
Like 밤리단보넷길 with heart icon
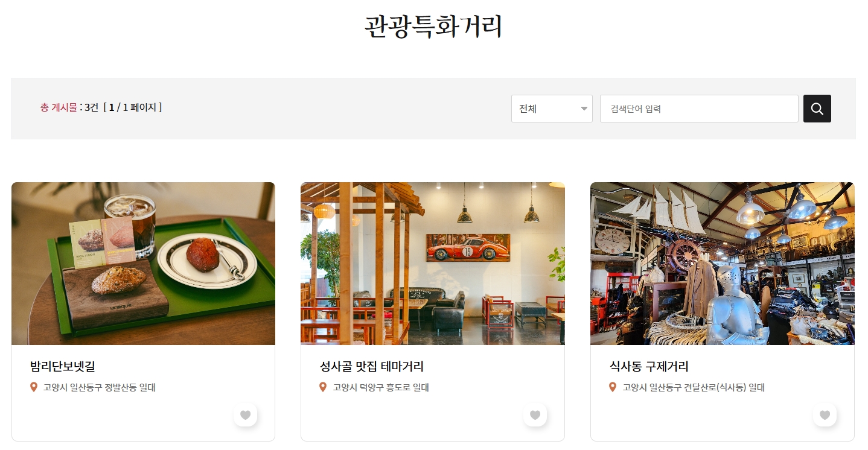point(245,415)
